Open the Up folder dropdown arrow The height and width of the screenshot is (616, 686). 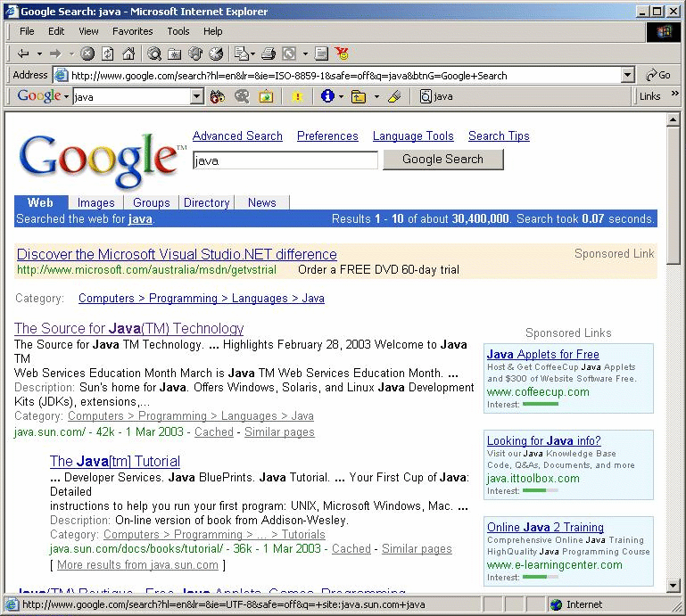[376, 96]
